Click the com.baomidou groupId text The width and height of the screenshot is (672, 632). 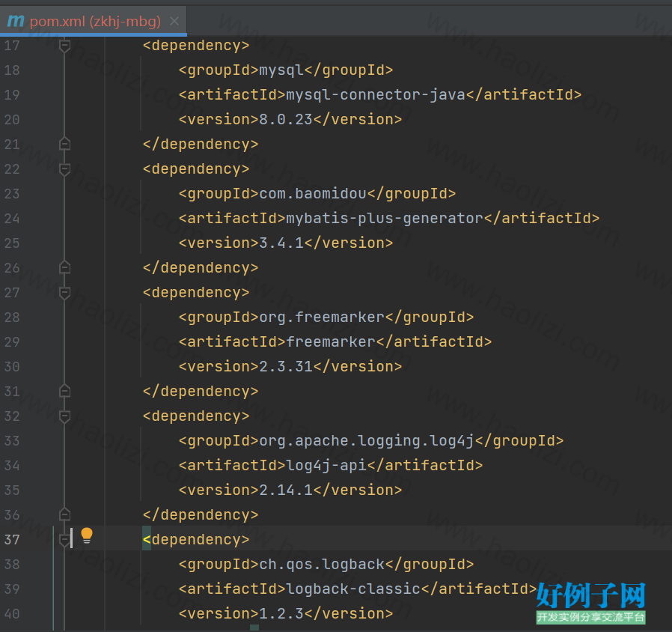point(313,193)
